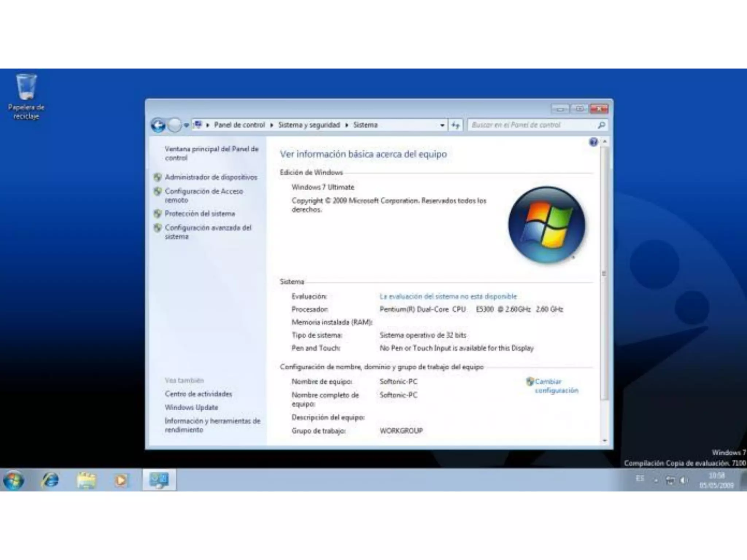
Task: Open Windows Media Player taskbar icon
Action: click(x=121, y=480)
